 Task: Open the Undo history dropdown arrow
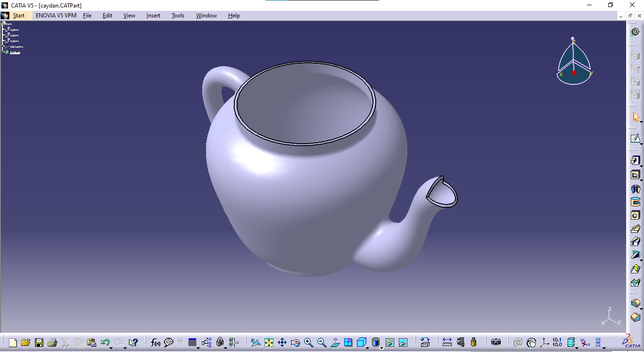pyautogui.click(x=111, y=347)
